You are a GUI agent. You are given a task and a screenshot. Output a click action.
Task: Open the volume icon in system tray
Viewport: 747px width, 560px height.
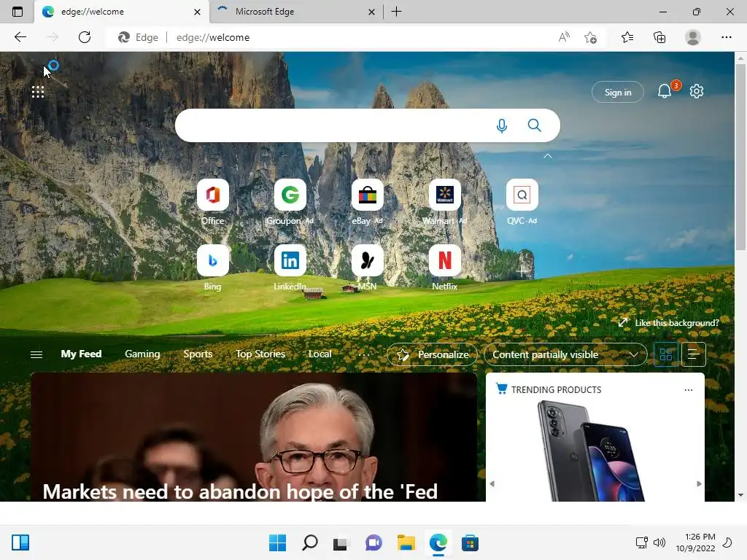click(x=659, y=542)
